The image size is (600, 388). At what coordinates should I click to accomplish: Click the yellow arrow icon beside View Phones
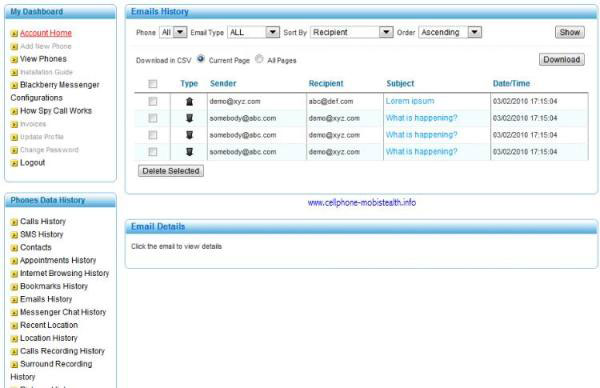[x=14, y=59]
